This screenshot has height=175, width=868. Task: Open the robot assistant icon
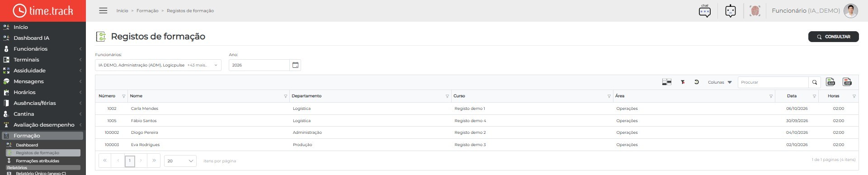(730, 11)
